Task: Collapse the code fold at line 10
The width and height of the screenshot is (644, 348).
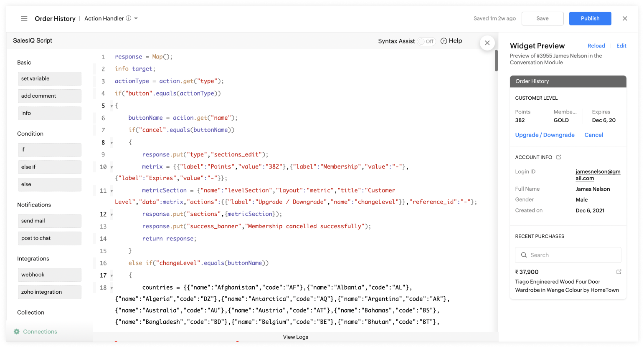Action: 112,167
